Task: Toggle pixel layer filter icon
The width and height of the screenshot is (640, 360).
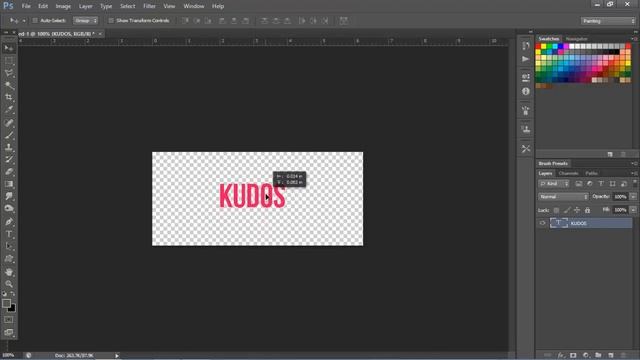Action: click(x=578, y=184)
